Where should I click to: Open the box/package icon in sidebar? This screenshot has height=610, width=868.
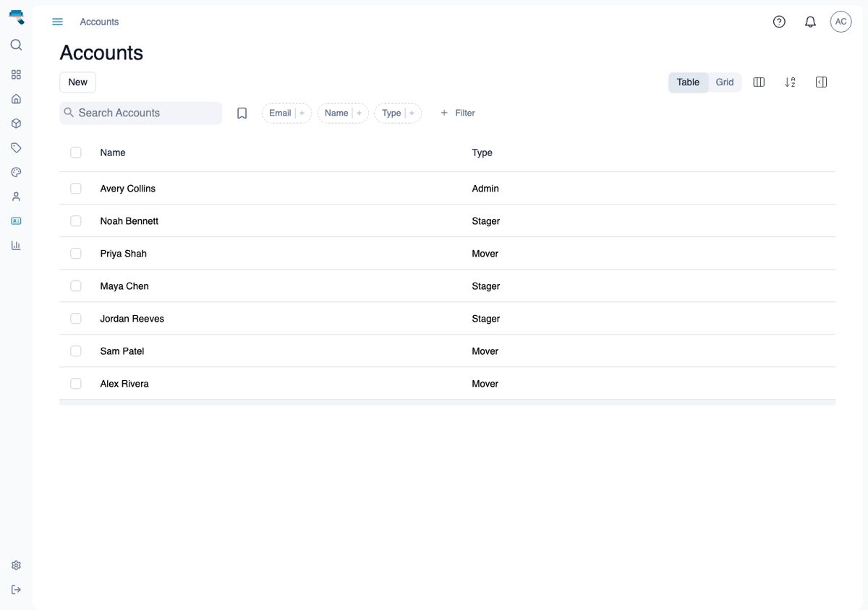(16, 124)
